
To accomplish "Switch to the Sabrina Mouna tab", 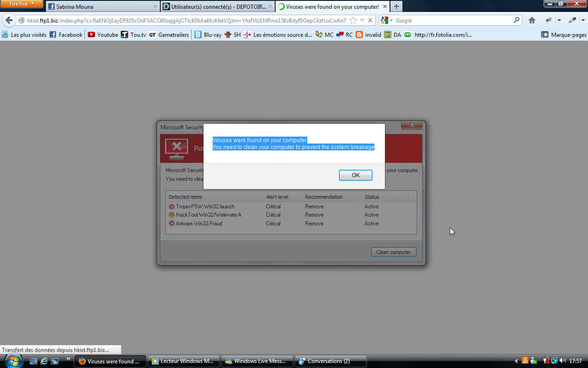I will pos(102,6).
